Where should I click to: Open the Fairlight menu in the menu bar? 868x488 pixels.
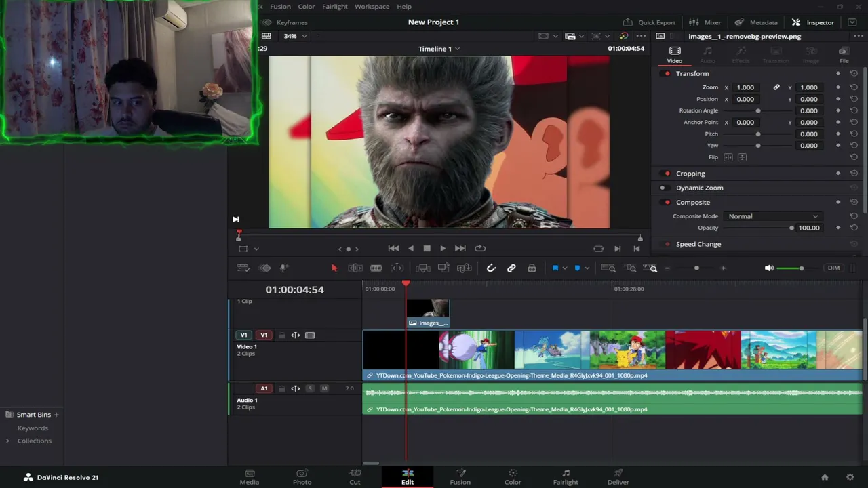(x=335, y=7)
